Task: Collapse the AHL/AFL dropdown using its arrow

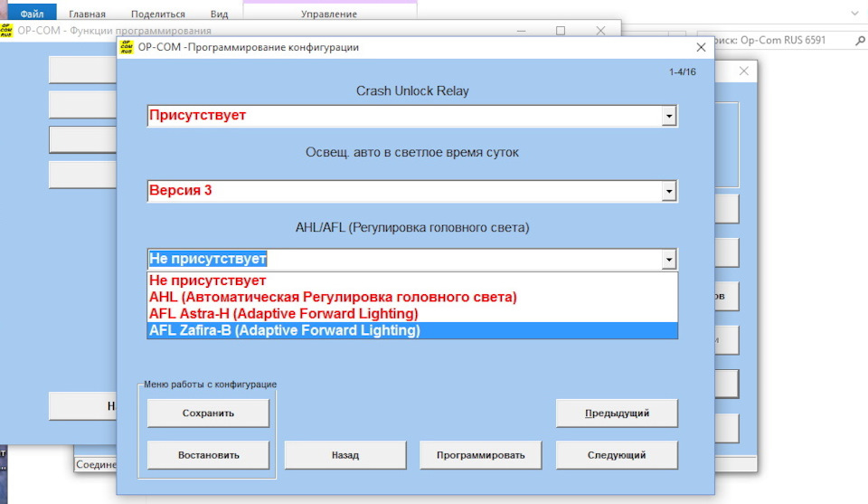Action: click(x=668, y=260)
